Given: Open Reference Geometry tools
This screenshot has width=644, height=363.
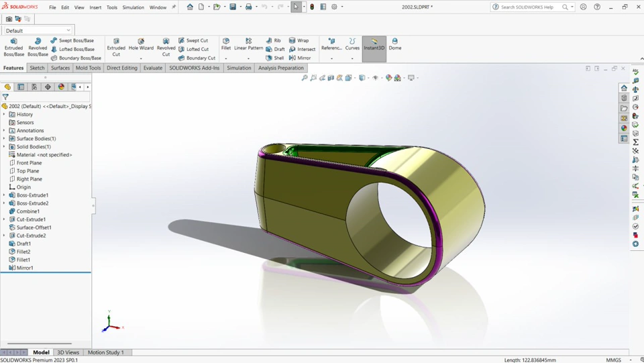Looking at the screenshot, I should 331,44.
